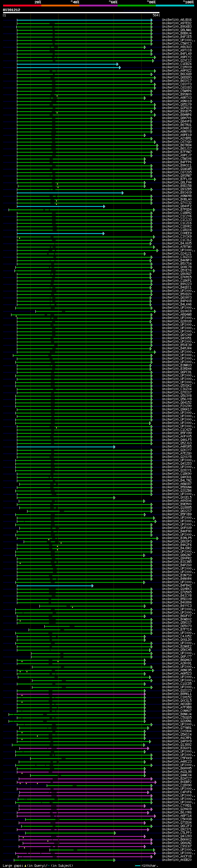Screen dimensions: 197x868
Task: Open hit UniRef100_Q8LNW1
Action: coord(177,30)
